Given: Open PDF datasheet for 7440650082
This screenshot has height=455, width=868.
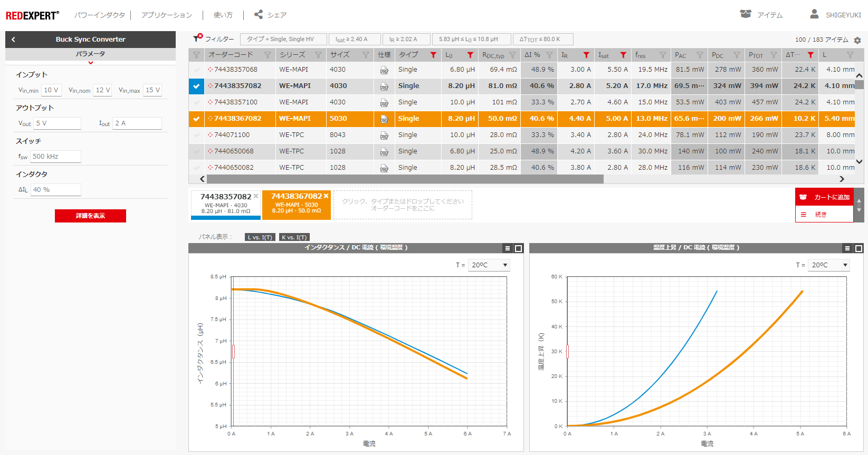Looking at the screenshot, I should coord(384,168).
